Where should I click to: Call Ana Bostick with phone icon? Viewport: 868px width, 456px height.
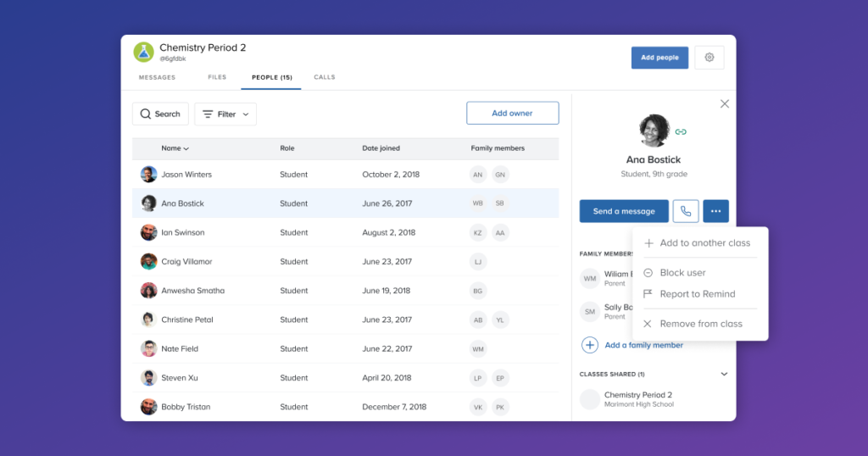pyautogui.click(x=685, y=211)
